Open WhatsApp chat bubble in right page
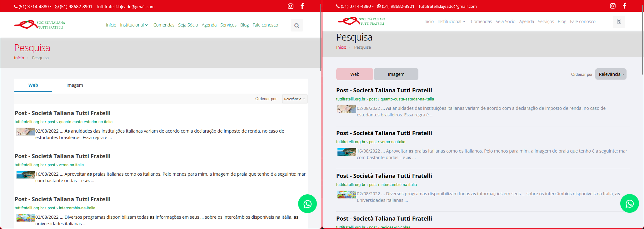The height and width of the screenshot is (229, 644). click(630, 203)
